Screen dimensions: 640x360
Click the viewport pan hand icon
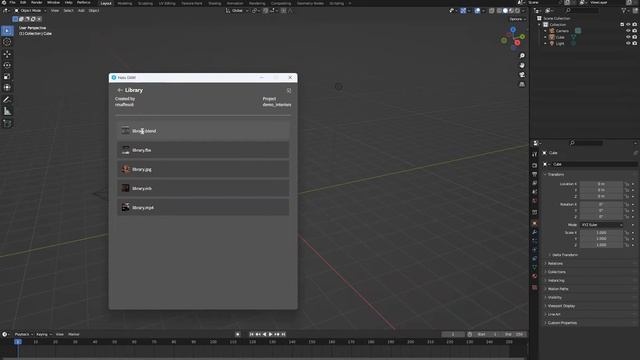[522, 65]
